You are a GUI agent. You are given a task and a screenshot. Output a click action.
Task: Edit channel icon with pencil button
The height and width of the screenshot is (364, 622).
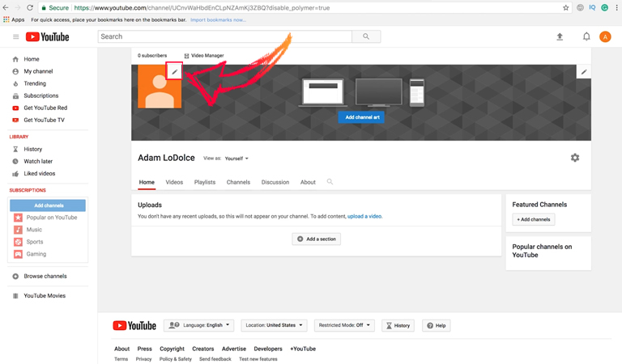click(x=174, y=72)
